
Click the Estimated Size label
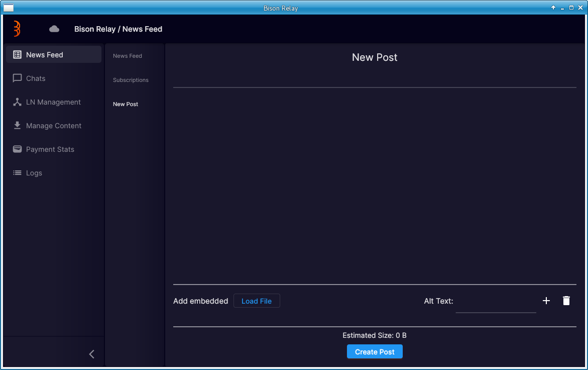click(x=374, y=335)
